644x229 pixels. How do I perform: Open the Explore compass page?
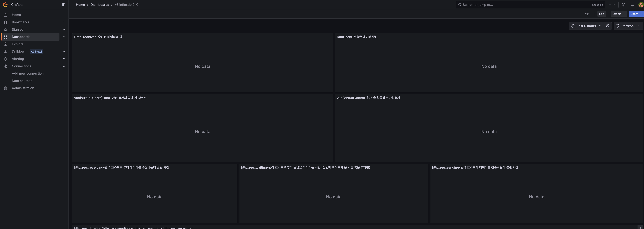18,44
